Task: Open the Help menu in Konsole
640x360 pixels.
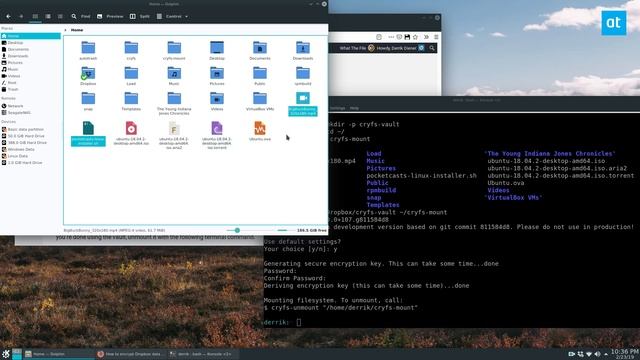Action: (354, 108)
